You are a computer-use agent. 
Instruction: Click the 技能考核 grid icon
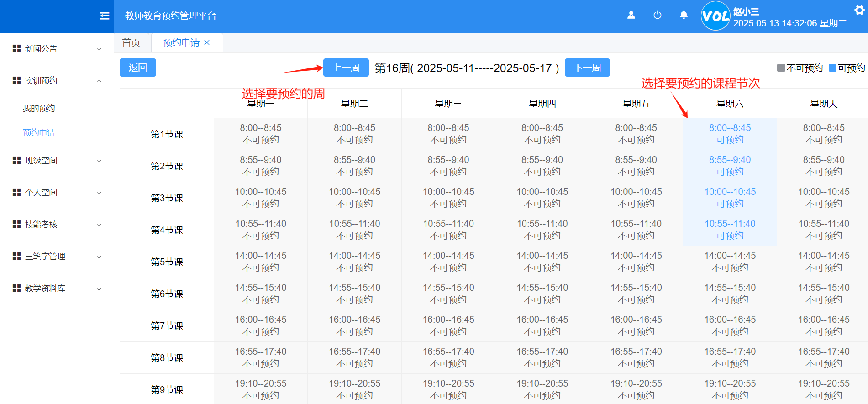coord(17,225)
